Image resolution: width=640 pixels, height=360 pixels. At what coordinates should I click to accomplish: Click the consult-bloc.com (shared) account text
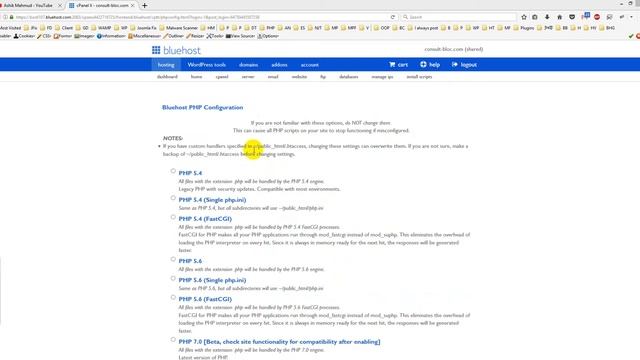pyautogui.click(x=453, y=49)
